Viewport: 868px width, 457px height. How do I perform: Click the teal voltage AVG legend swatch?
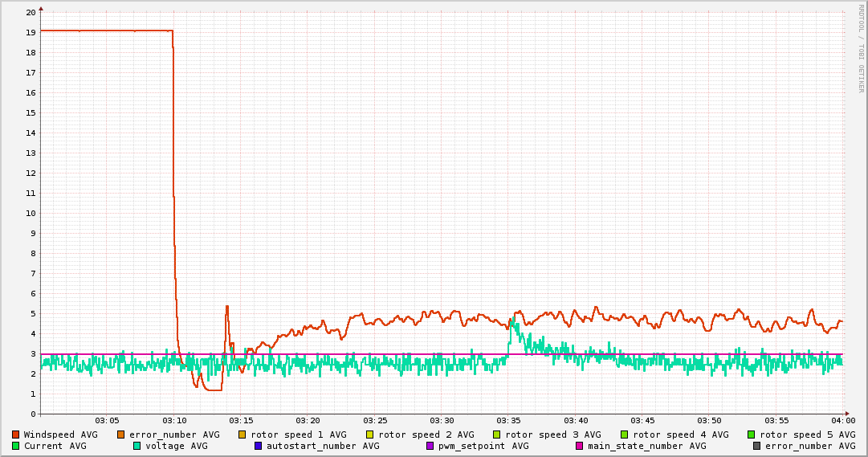click(x=137, y=446)
